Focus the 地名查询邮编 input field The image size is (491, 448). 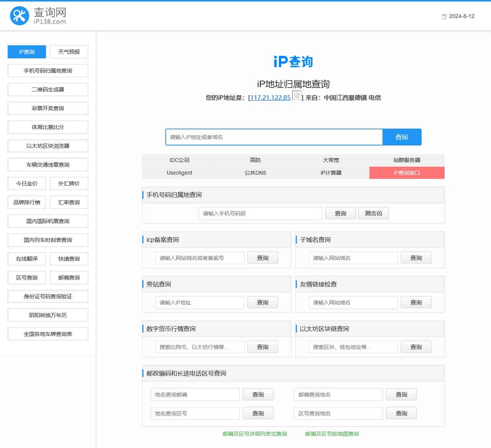[x=195, y=395]
